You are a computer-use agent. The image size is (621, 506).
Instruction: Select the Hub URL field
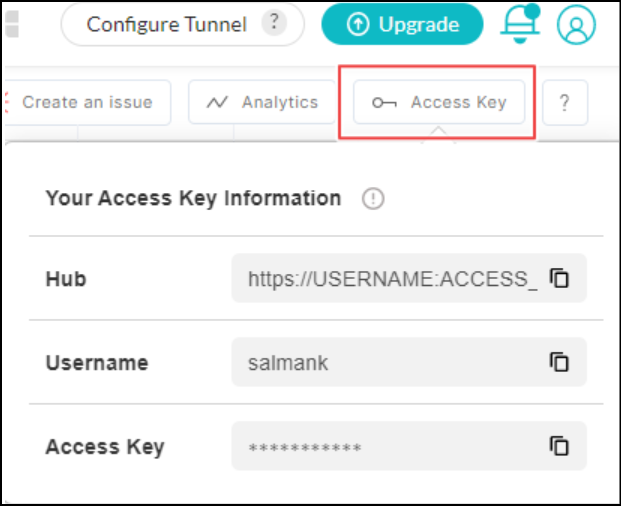click(x=392, y=279)
